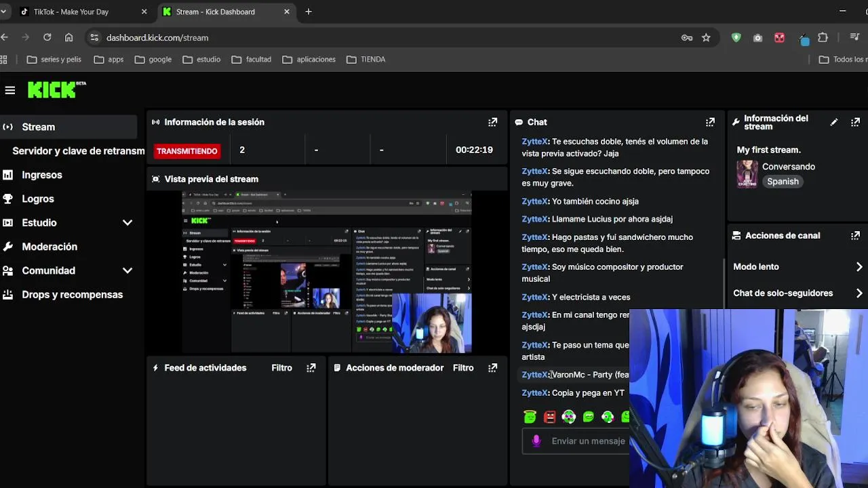Open the Ingresos page
This screenshot has width=868, height=488.
pyautogui.click(x=42, y=175)
